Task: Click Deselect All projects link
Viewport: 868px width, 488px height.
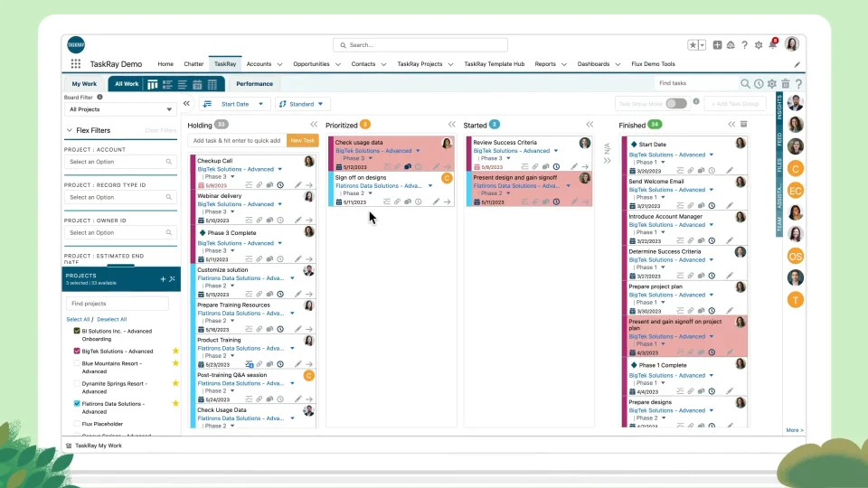Action: (x=112, y=319)
